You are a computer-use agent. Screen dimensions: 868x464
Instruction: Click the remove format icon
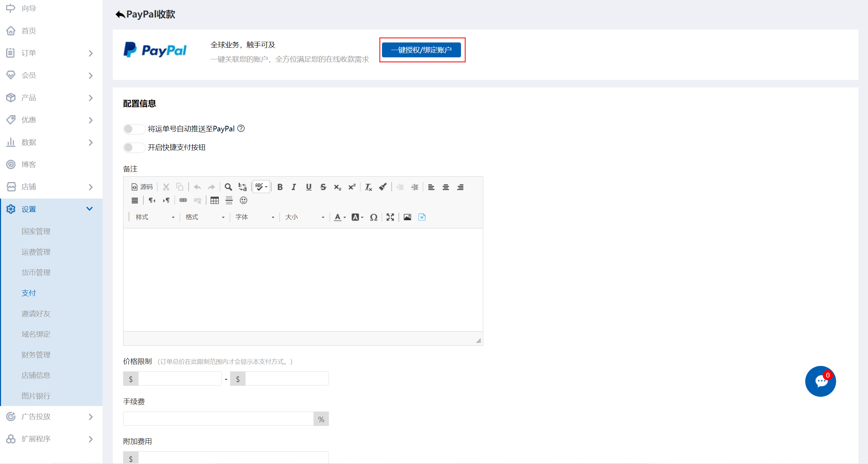pyautogui.click(x=368, y=187)
